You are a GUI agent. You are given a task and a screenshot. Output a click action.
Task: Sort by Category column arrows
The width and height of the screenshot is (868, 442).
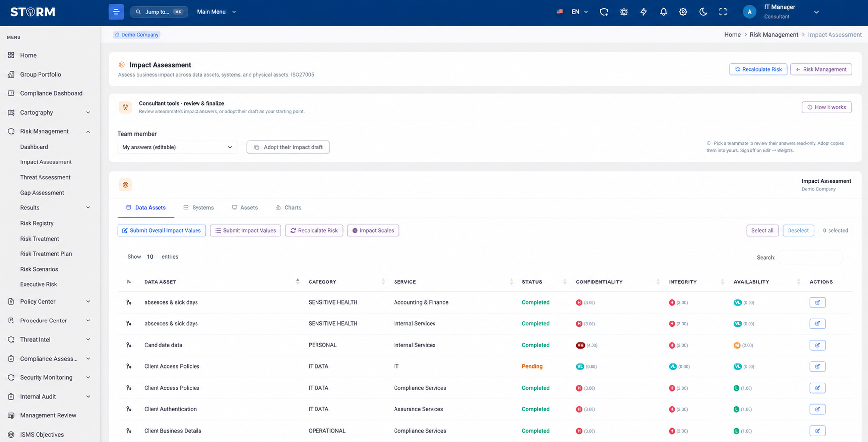(x=383, y=282)
